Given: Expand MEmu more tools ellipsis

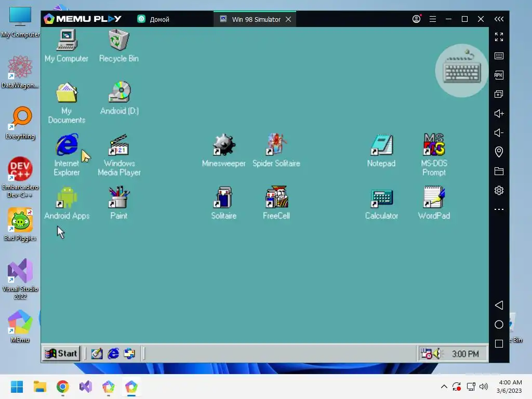Looking at the screenshot, I should coord(499,209).
